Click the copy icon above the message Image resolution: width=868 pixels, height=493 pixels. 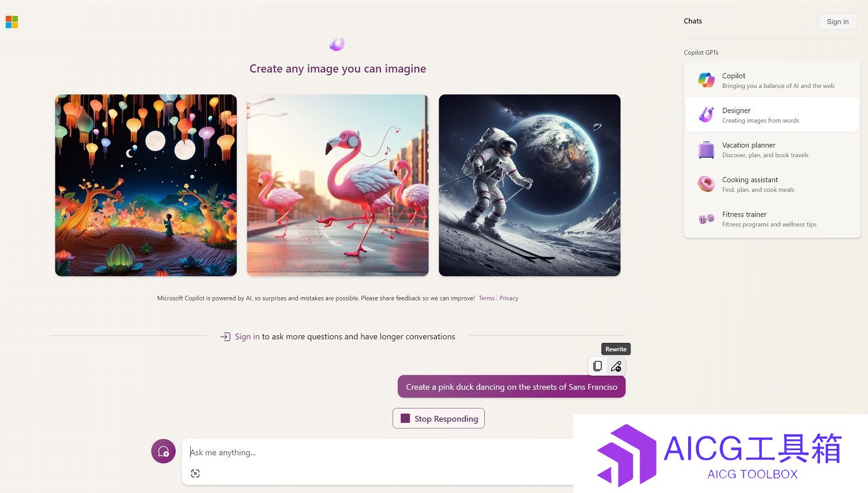597,366
